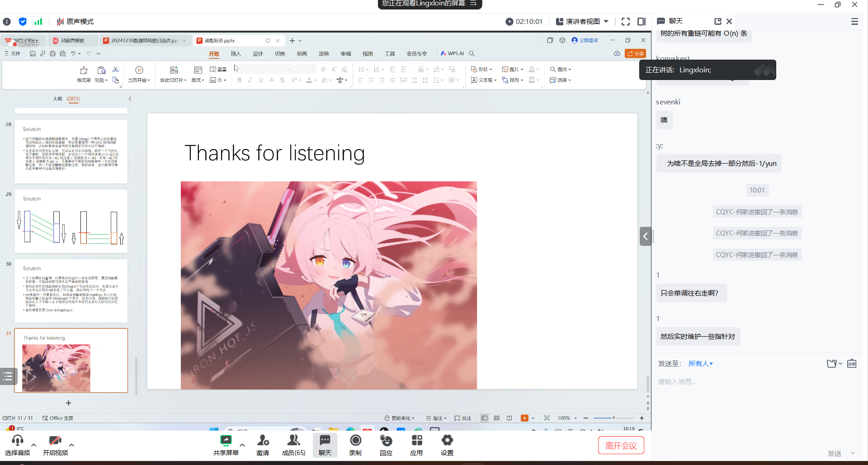Switch to 20241218数据结构题目选讲 document tab

(x=145, y=40)
